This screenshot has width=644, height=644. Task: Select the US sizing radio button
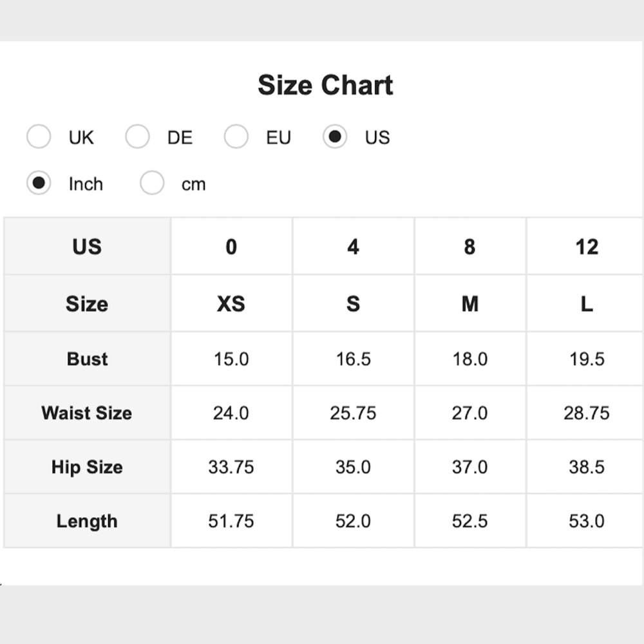click(x=335, y=137)
